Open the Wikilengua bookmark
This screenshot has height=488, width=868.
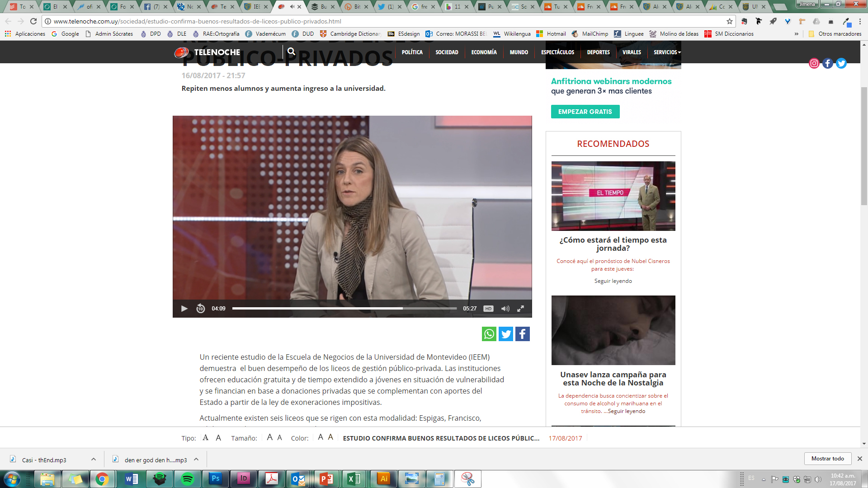[x=512, y=34]
